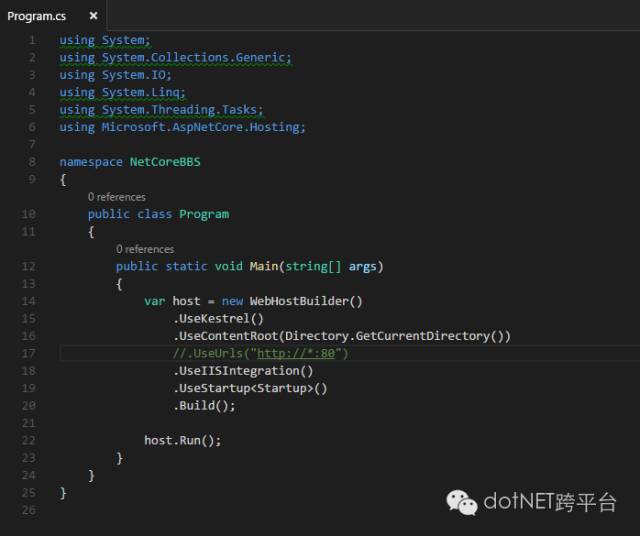
Task: Click the 'static' keyword on line 12
Action: (186, 266)
